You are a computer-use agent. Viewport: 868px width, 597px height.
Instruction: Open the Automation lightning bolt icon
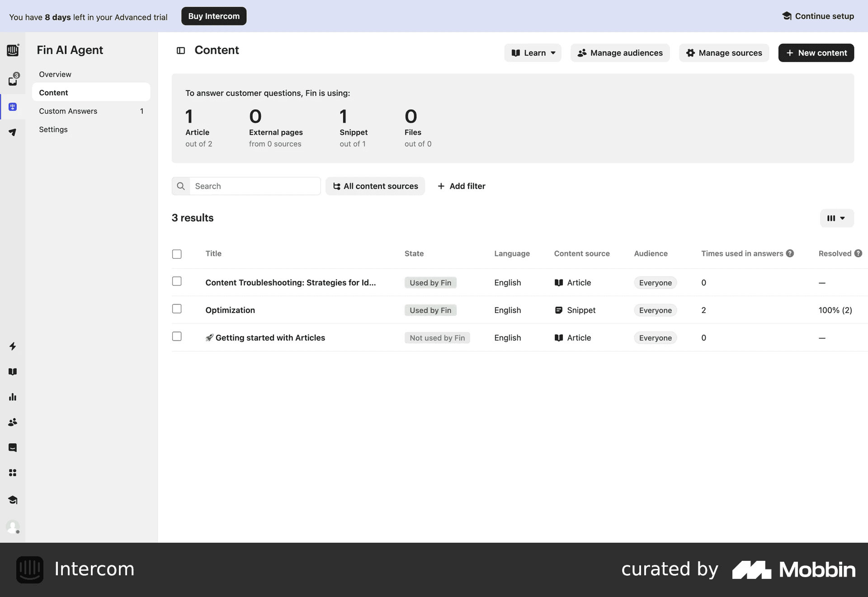(x=13, y=346)
